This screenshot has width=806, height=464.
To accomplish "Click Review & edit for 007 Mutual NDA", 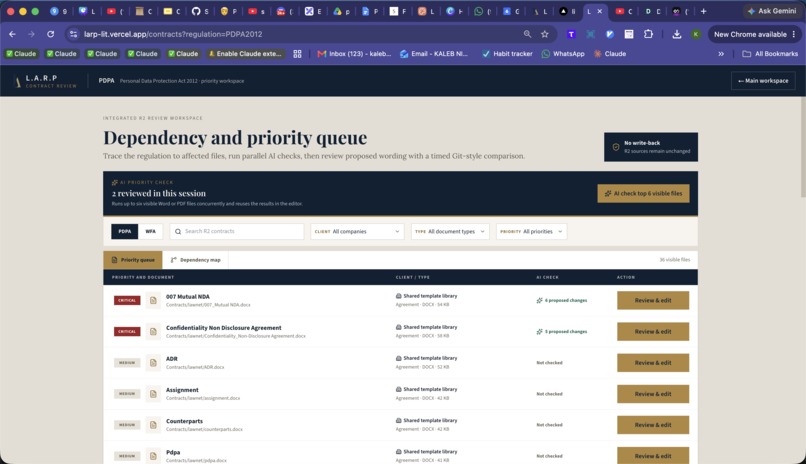I will [653, 300].
